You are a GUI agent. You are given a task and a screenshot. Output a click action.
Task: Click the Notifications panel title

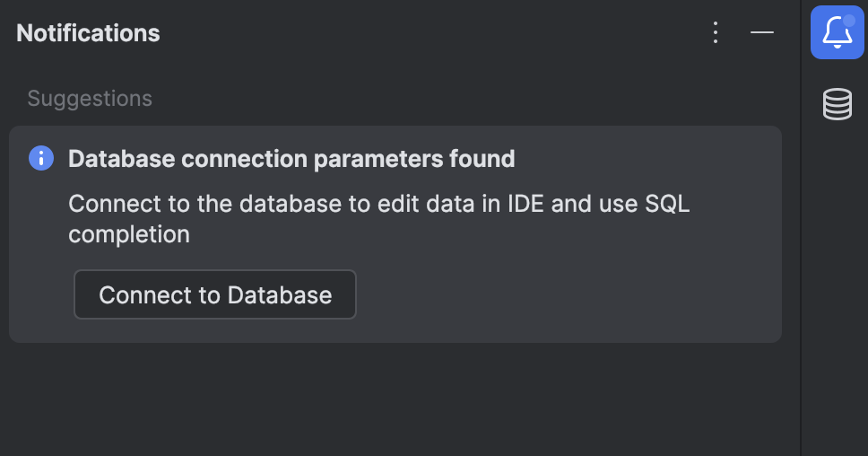(x=88, y=33)
